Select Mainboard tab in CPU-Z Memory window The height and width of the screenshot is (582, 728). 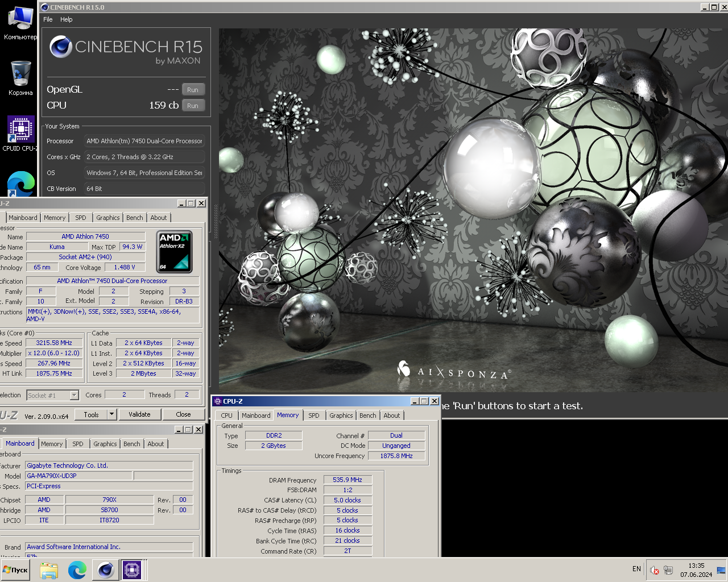coord(256,415)
